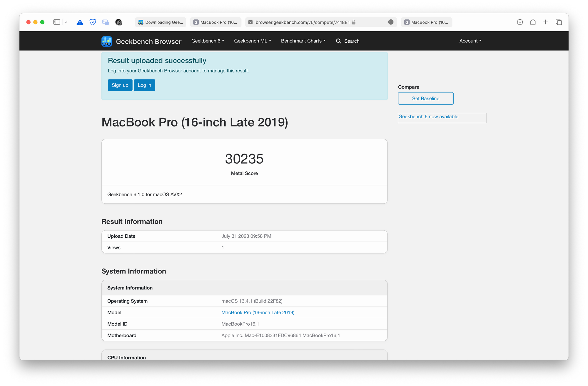Click the MacBook Pro (16-inch Late 2019) page title
The width and height of the screenshot is (588, 386).
[195, 122]
